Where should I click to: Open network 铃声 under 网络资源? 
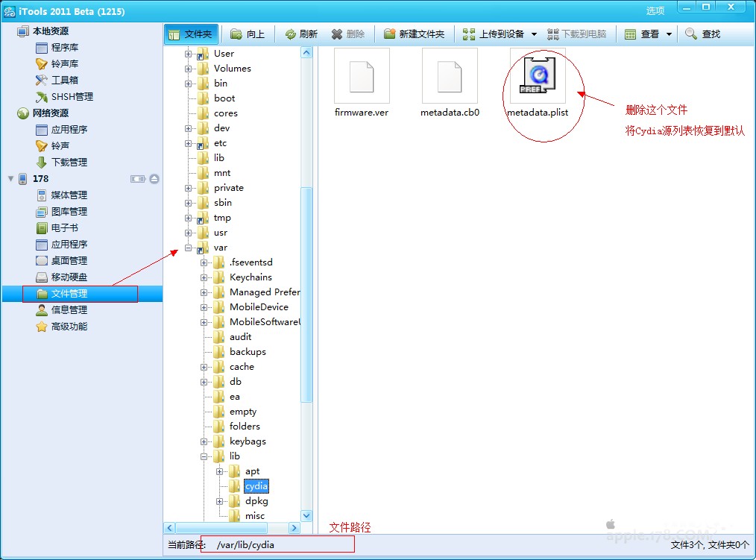tap(60, 146)
